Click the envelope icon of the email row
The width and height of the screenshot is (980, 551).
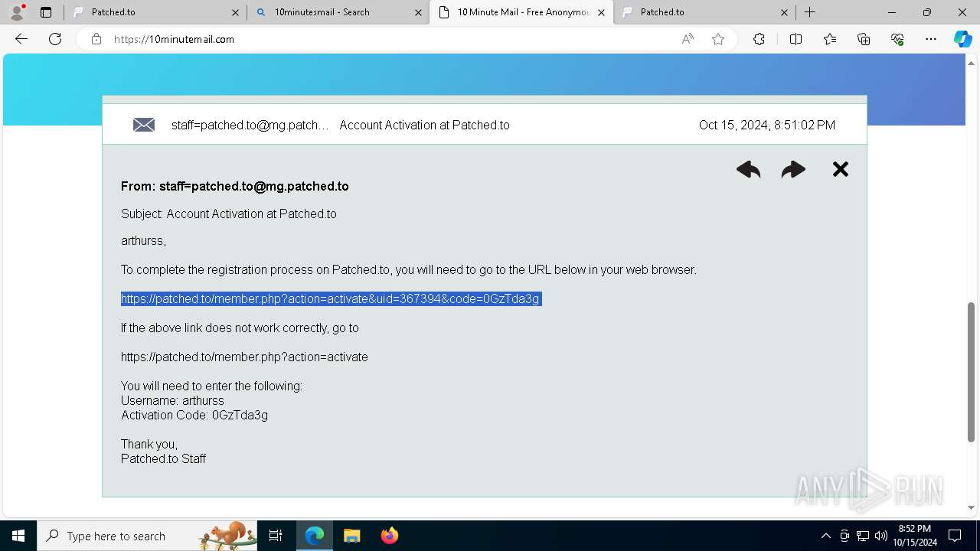144,125
